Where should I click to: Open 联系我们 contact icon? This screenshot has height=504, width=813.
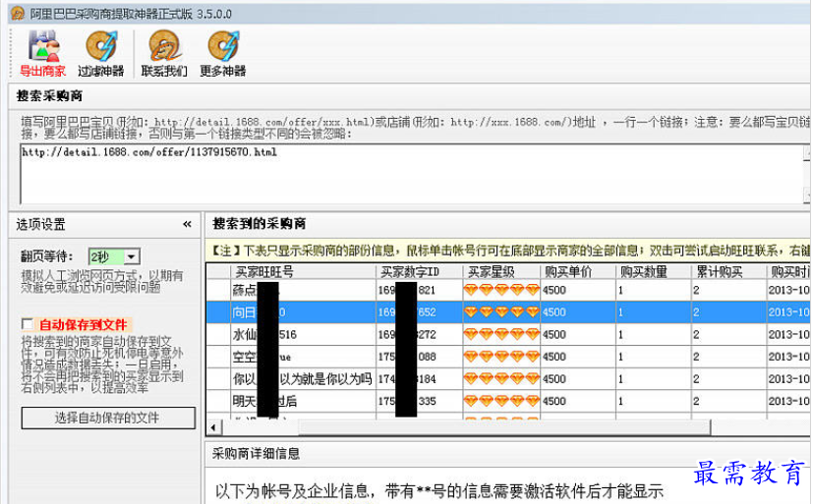(x=164, y=53)
